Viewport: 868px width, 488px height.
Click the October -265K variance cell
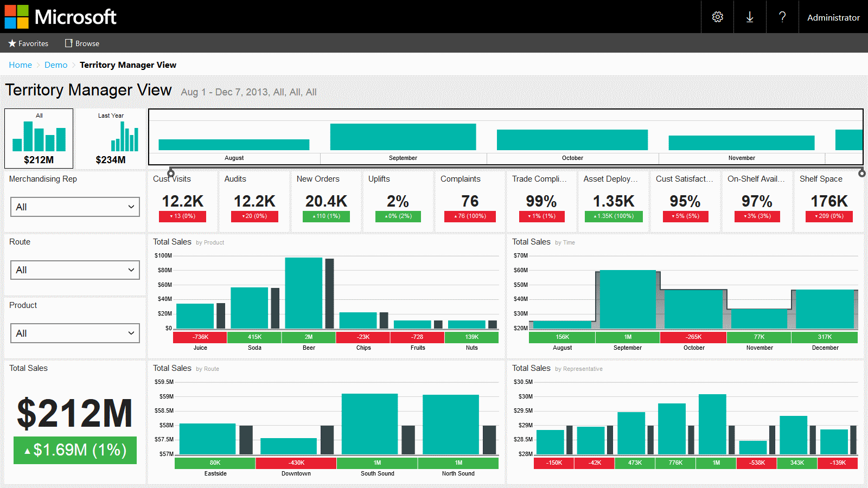coord(693,337)
